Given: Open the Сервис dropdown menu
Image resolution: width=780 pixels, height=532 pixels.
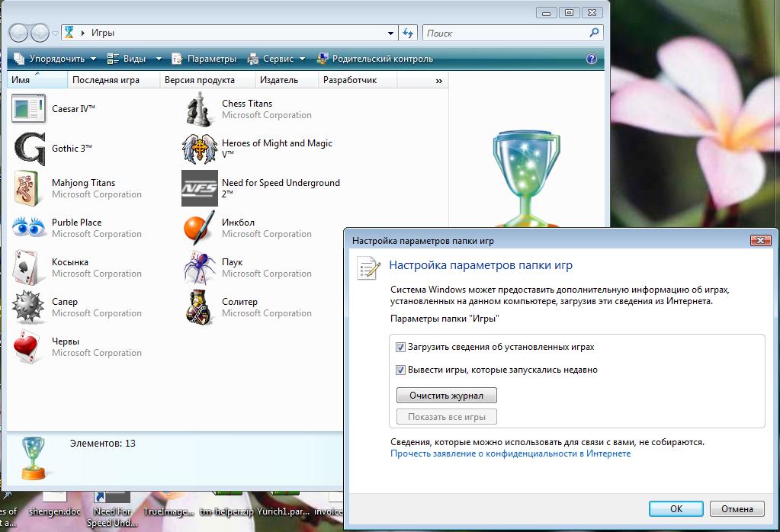Looking at the screenshot, I should [276, 59].
